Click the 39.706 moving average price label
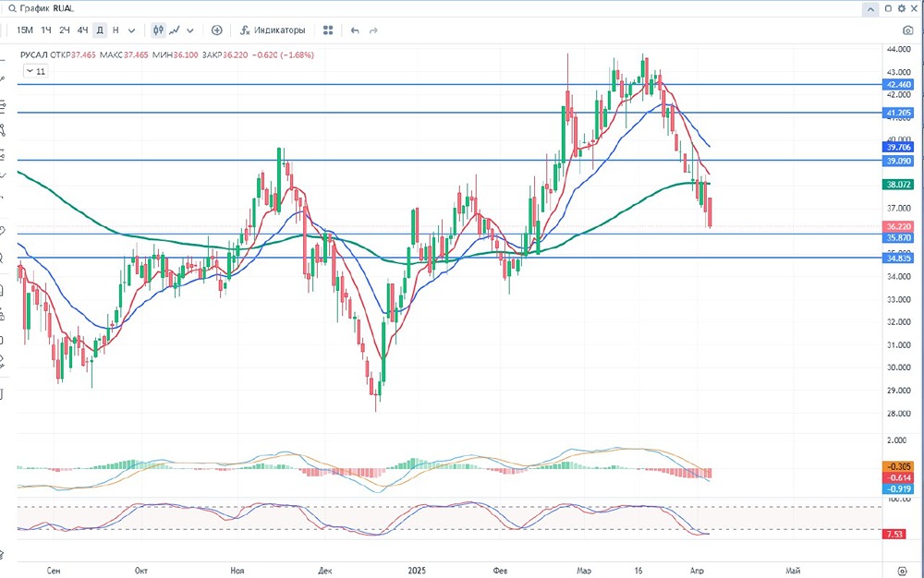This screenshot has width=924, height=578. (x=898, y=147)
